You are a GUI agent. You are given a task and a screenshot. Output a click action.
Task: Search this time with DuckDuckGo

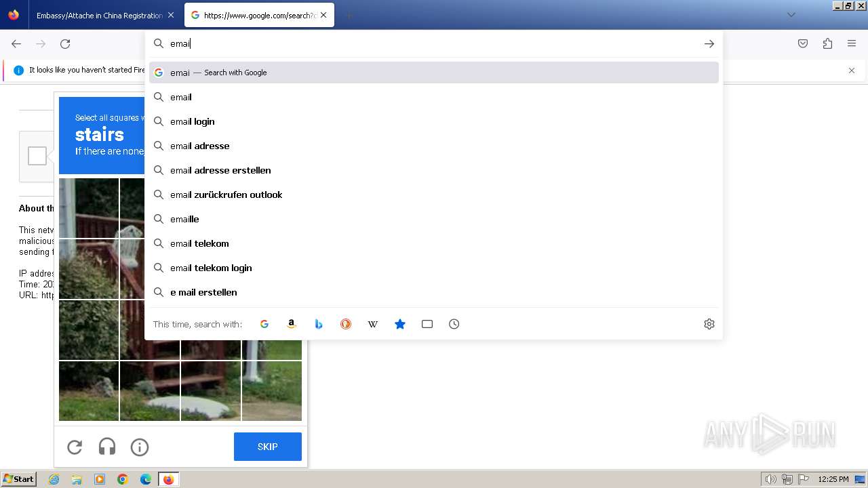coord(346,324)
